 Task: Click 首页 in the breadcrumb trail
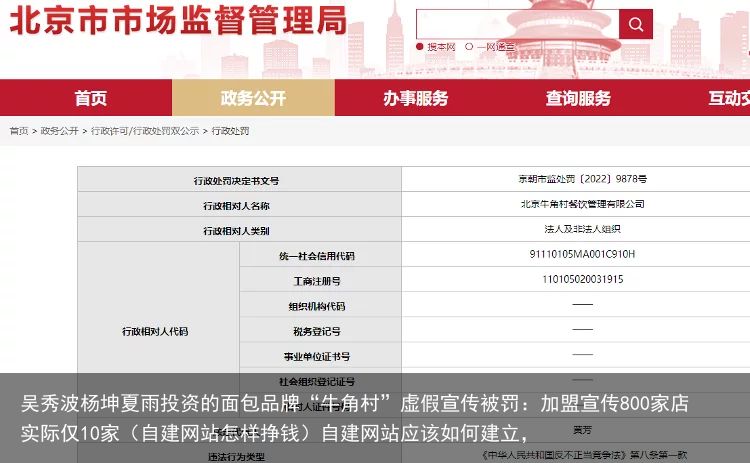(19, 131)
